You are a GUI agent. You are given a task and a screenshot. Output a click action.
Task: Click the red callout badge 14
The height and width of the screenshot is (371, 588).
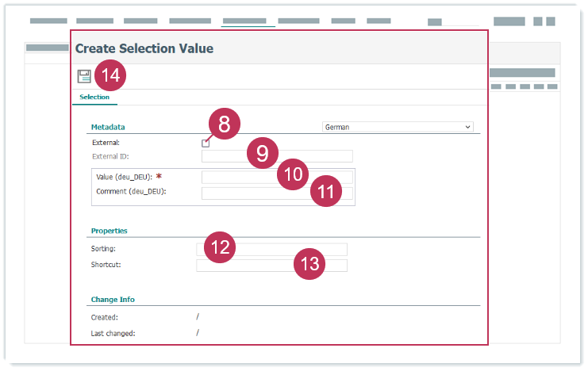112,76
